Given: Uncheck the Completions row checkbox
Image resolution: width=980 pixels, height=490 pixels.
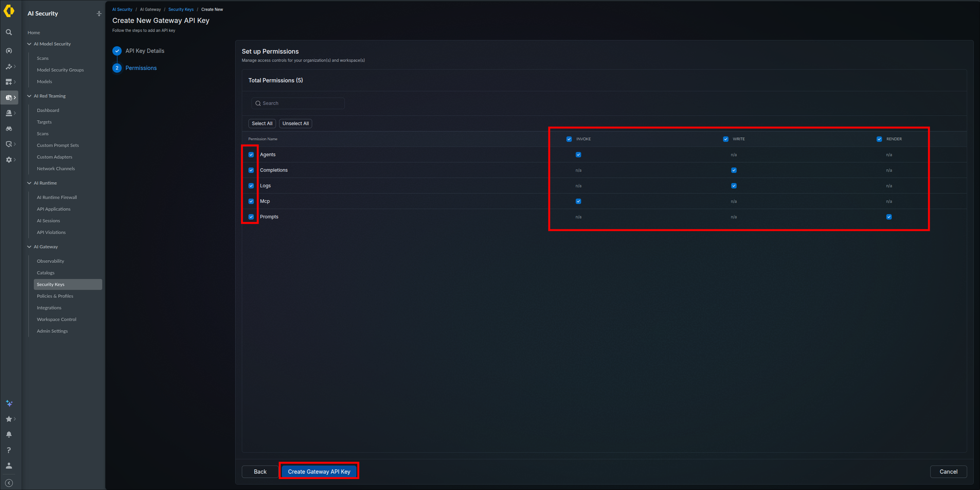Looking at the screenshot, I should click(251, 171).
